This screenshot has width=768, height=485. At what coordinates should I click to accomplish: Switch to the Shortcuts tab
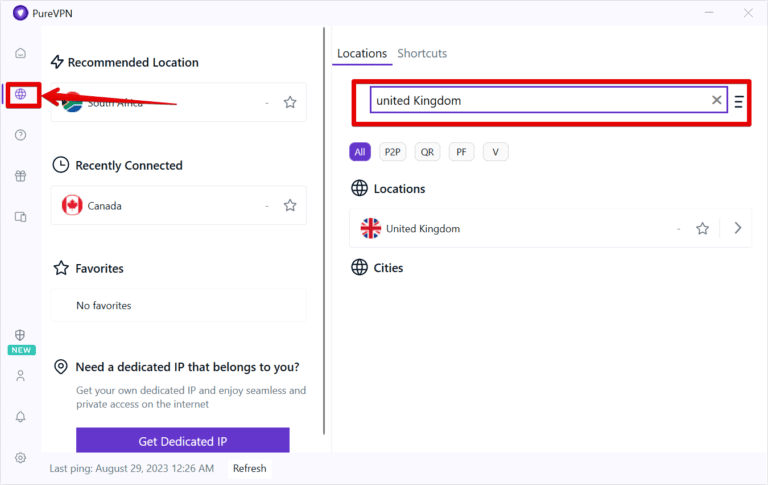point(422,54)
